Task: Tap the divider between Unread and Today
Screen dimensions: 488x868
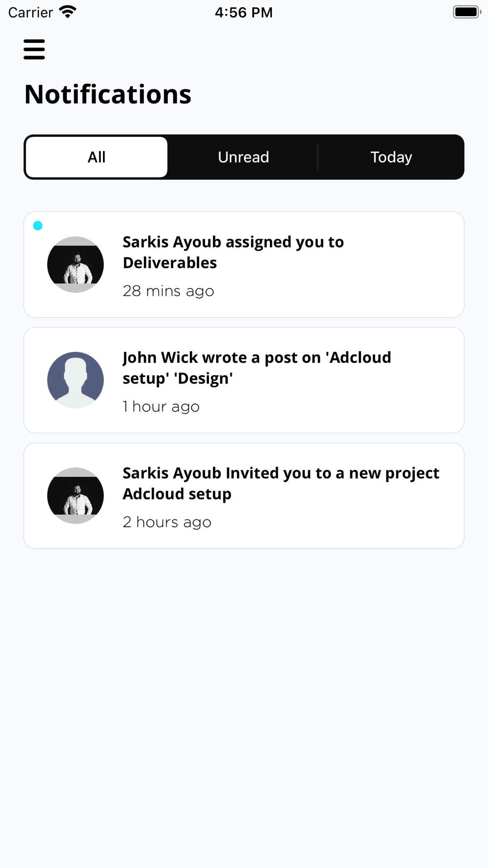Action: tap(318, 157)
